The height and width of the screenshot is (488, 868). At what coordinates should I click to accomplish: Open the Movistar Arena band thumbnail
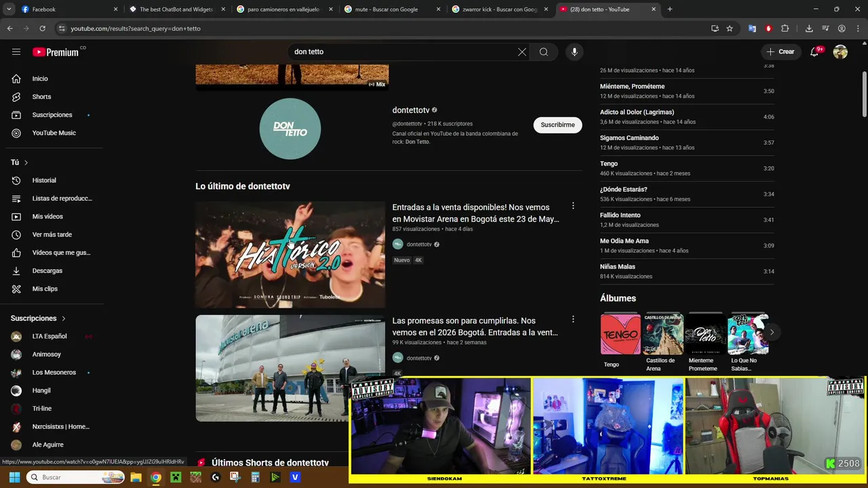click(290, 368)
